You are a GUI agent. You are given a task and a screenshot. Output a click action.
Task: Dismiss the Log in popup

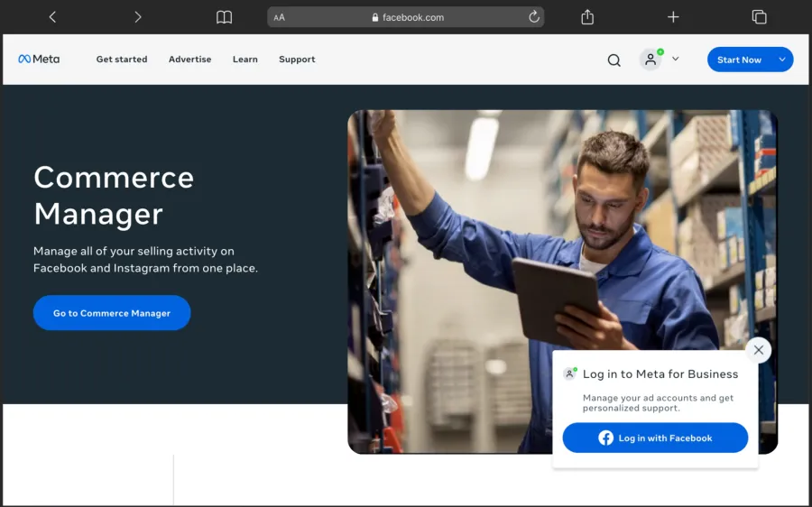tap(758, 350)
